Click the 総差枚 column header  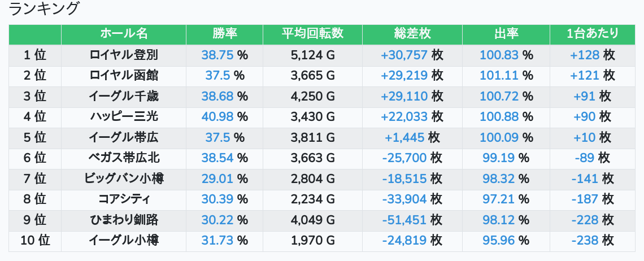[412, 34]
